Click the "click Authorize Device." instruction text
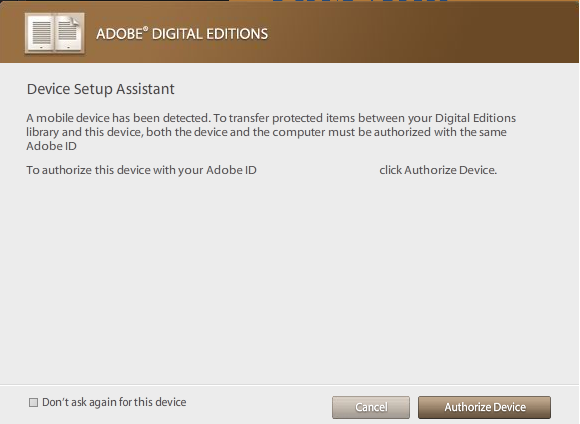 coord(438,170)
